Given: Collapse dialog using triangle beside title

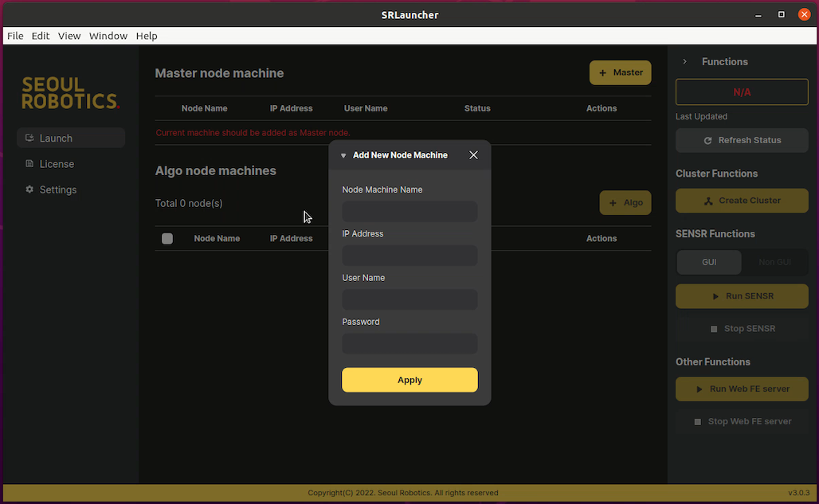Looking at the screenshot, I should click(x=343, y=156).
